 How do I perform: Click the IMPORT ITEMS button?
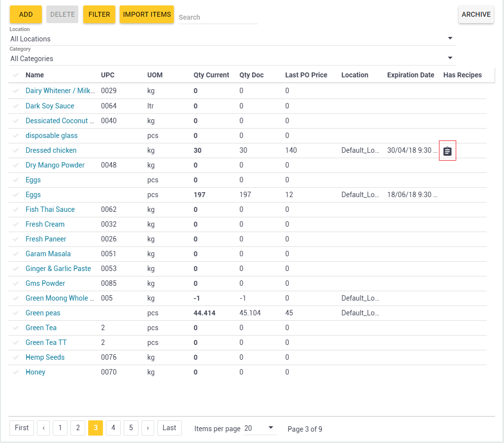click(x=146, y=14)
